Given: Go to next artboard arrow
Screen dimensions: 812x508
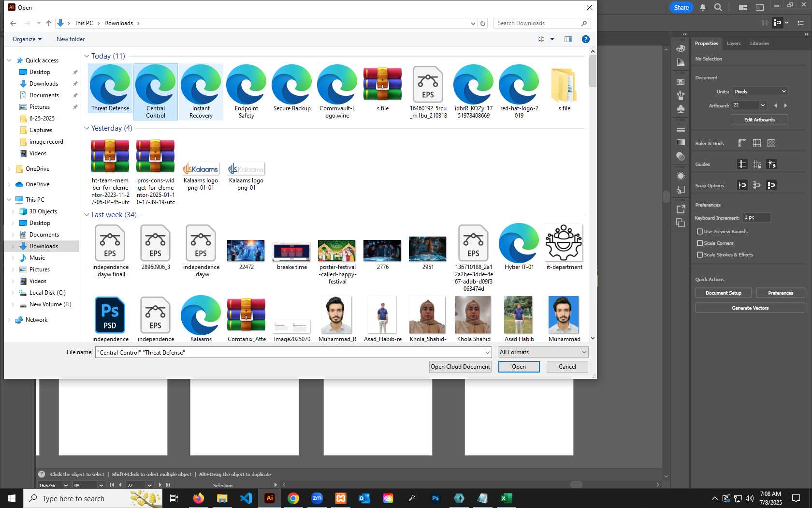Looking at the screenshot, I should pyautogui.click(x=785, y=105).
